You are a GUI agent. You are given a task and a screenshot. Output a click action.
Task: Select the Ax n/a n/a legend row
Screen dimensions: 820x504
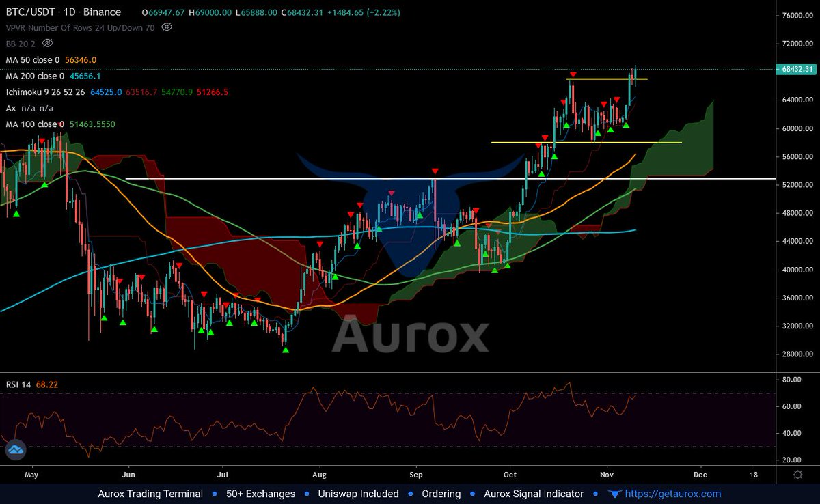pyautogui.click(x=29, y=108)
